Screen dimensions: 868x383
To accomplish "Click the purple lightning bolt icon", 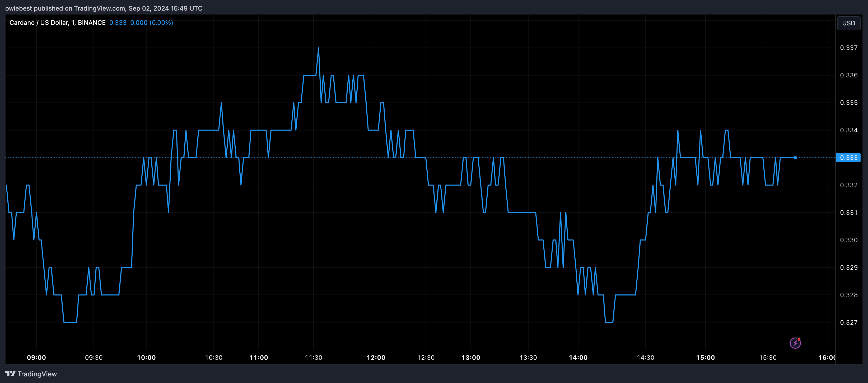I will [795, 343].
